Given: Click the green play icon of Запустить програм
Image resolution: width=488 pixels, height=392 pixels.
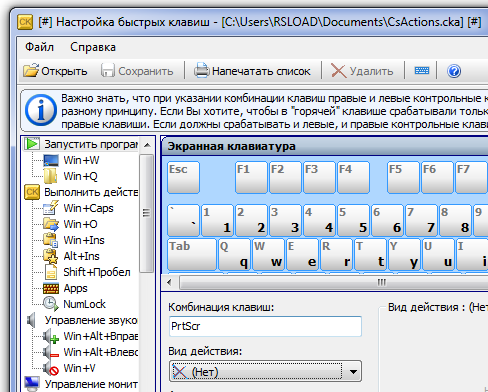Looking at the screenshot, I should 32,144.
